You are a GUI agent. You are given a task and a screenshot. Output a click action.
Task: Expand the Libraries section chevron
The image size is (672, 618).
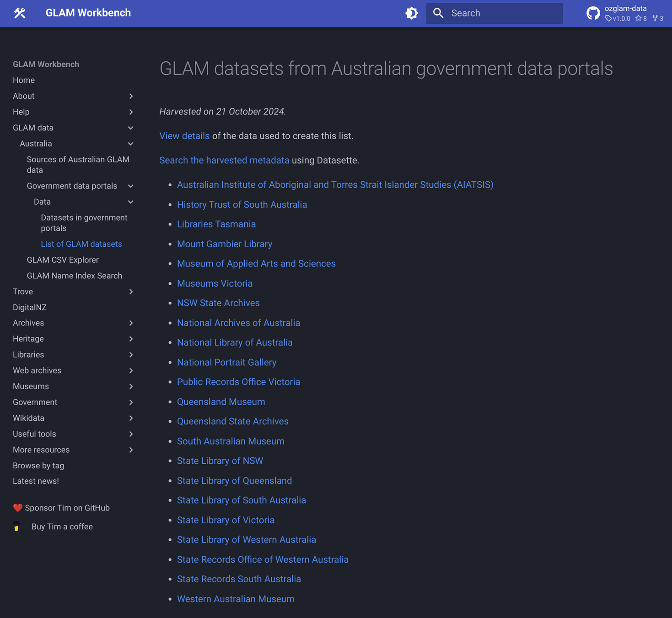click(131, 355)
